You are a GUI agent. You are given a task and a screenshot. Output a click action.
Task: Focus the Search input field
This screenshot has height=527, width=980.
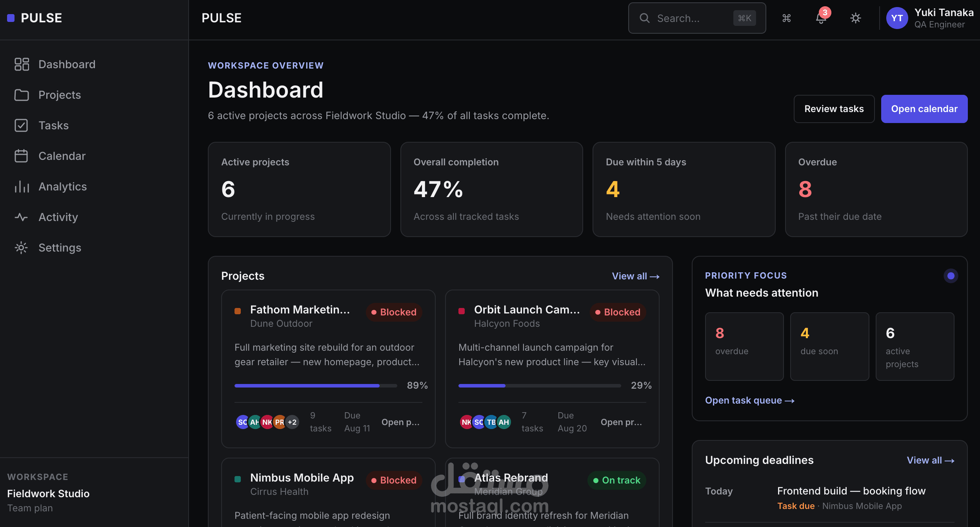(x=697, y=18)
